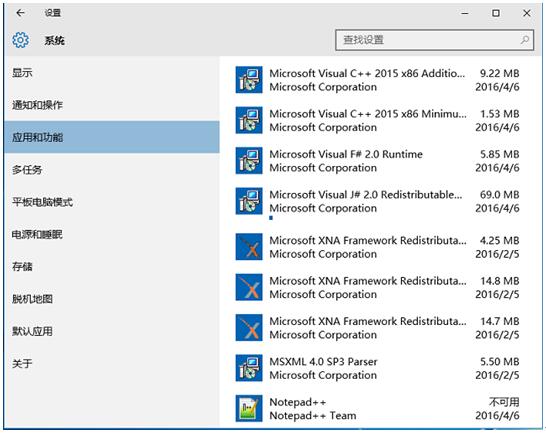Screen dimensions: 546x433
Task: Click the 不可用 size label for Notepad++
Action: tap(504, 402)
